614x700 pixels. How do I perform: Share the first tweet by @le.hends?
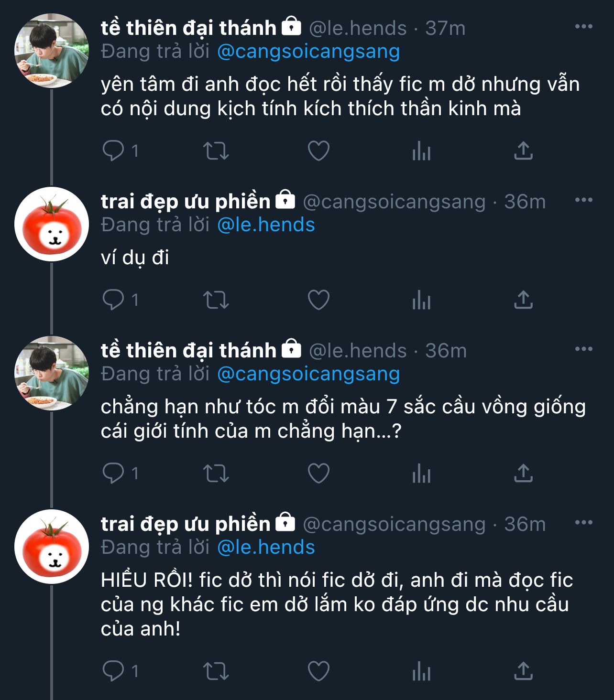[523, 151]
